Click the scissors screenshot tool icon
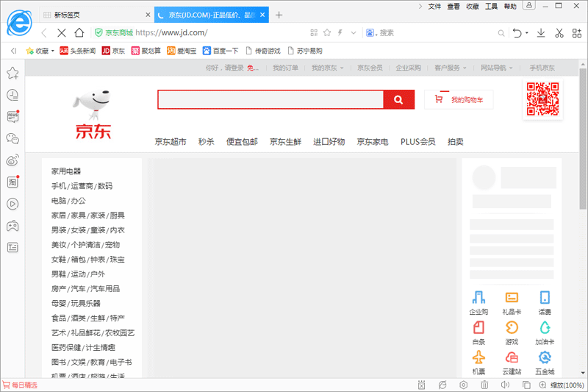Screen dimensions: 588x392 (559, 33)
